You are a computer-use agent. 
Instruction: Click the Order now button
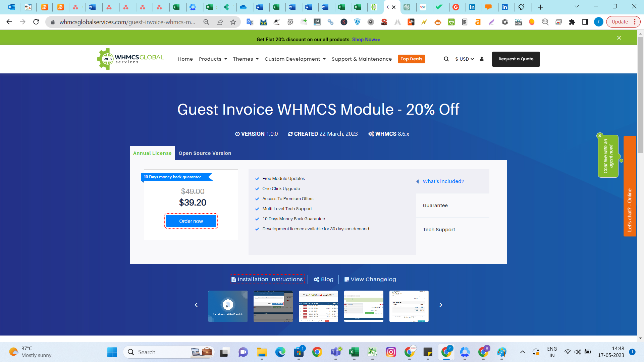(191, 221)
